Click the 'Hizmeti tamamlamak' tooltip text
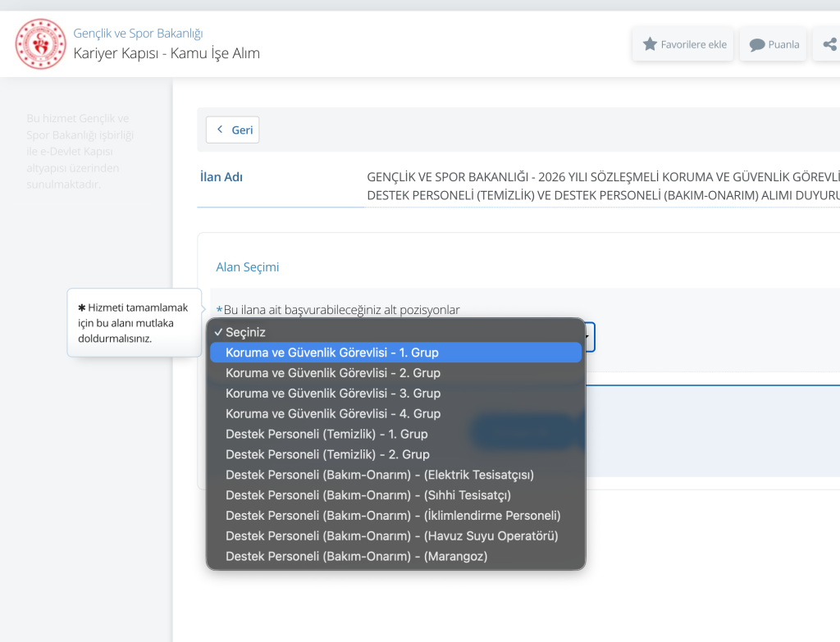Viewport: 840px width, 642px height. pyautogui.click(x=133, y=323)
